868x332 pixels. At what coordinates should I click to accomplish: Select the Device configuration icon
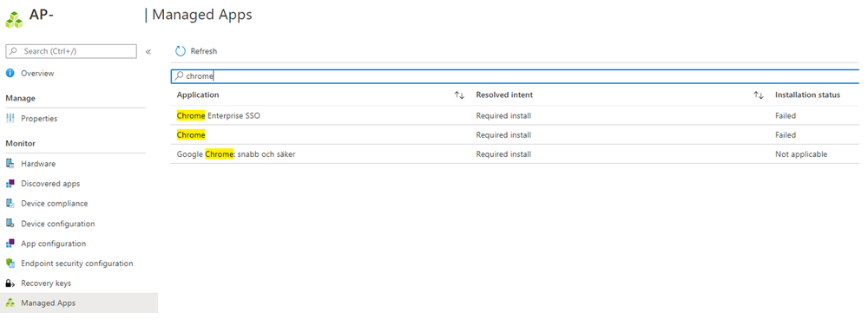(10, 224)
